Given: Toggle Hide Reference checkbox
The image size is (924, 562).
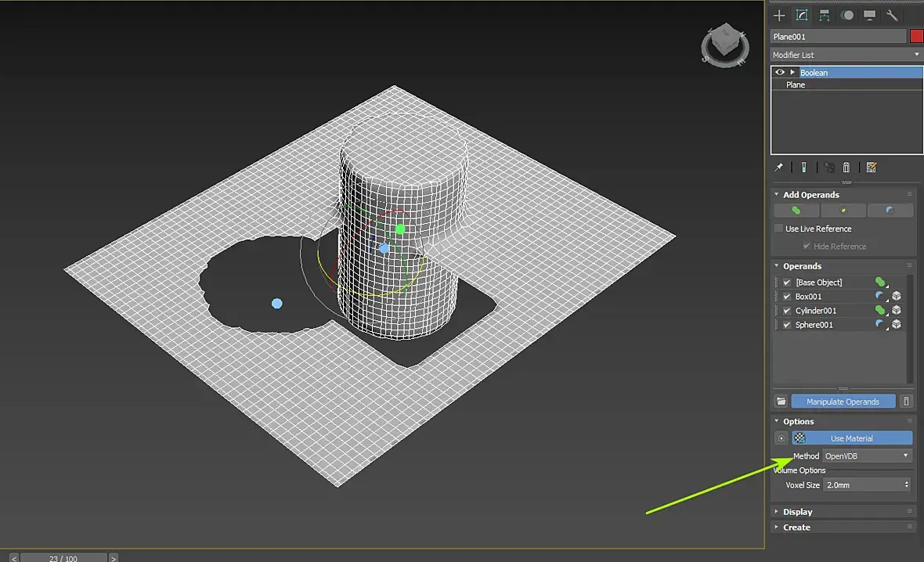Looking at the screenshot, I should click(806, 247).
